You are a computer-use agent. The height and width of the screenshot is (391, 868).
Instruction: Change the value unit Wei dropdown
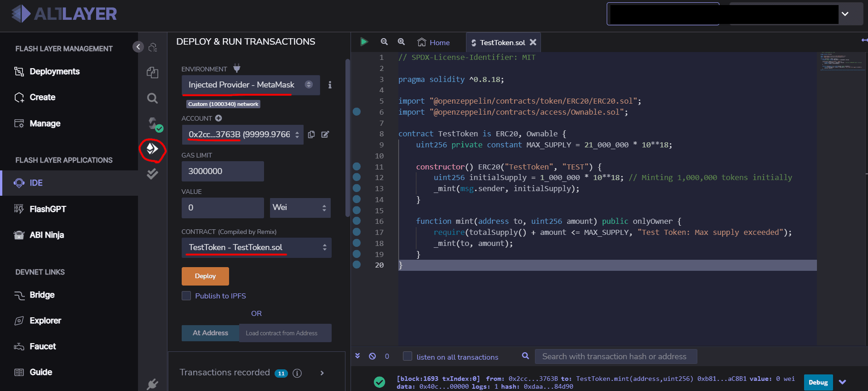point(300,208)
